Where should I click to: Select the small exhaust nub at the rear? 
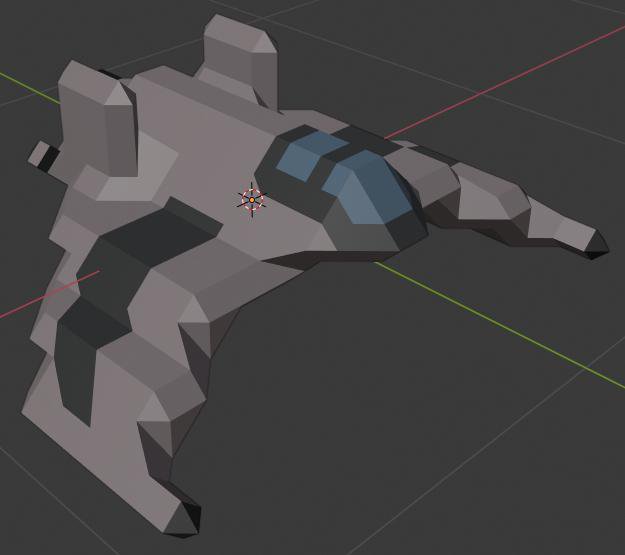(x=43, y=155)
